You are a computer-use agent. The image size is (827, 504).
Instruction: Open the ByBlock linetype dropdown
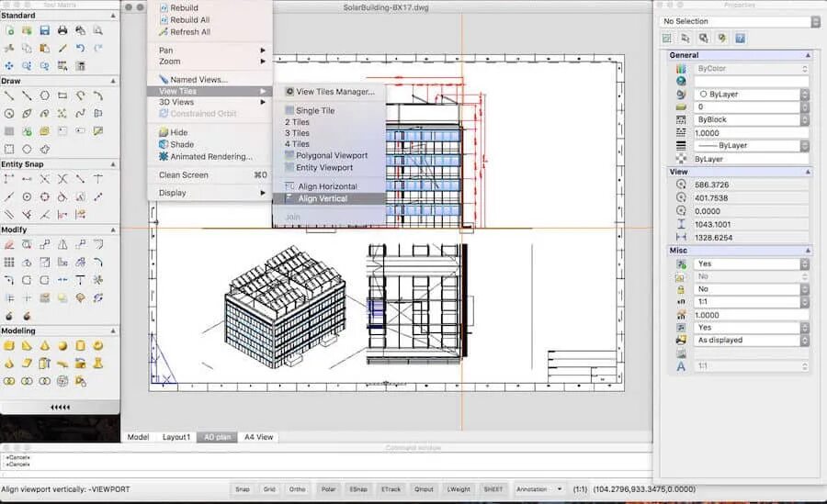pos(752,119)
